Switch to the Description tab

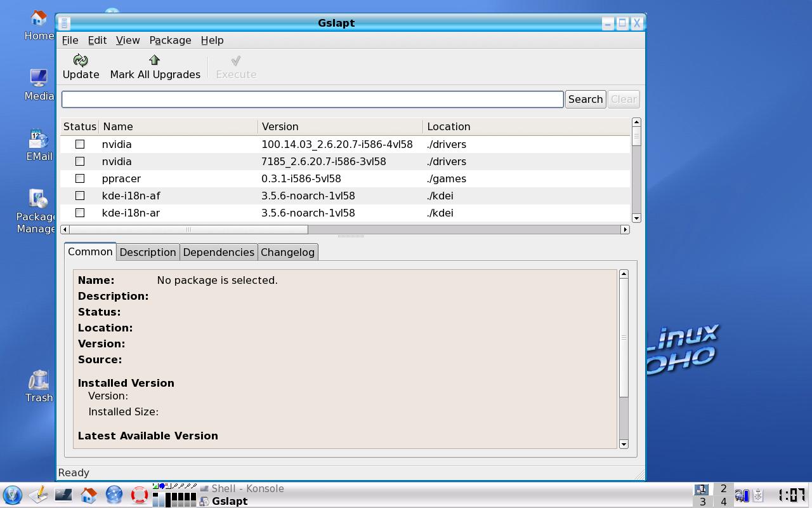148,252
